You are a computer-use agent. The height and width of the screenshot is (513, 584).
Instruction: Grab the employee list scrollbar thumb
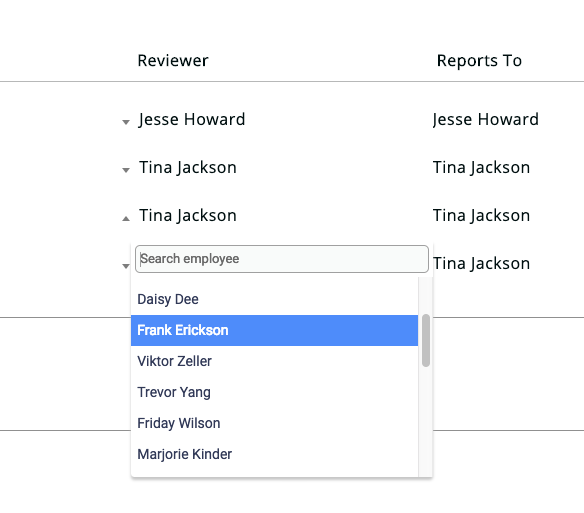pyautogui.click(x=426, y=341)
